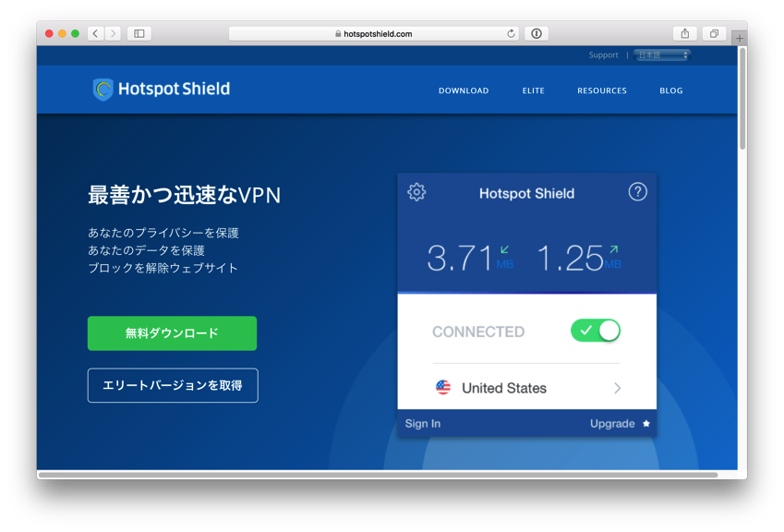Open the Share menu icon
The height and width of the screenshot is (532, 784).
685,33
